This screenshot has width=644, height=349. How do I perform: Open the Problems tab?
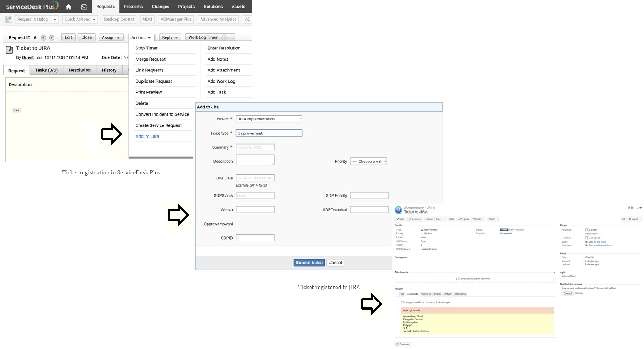tap(133, 7)
